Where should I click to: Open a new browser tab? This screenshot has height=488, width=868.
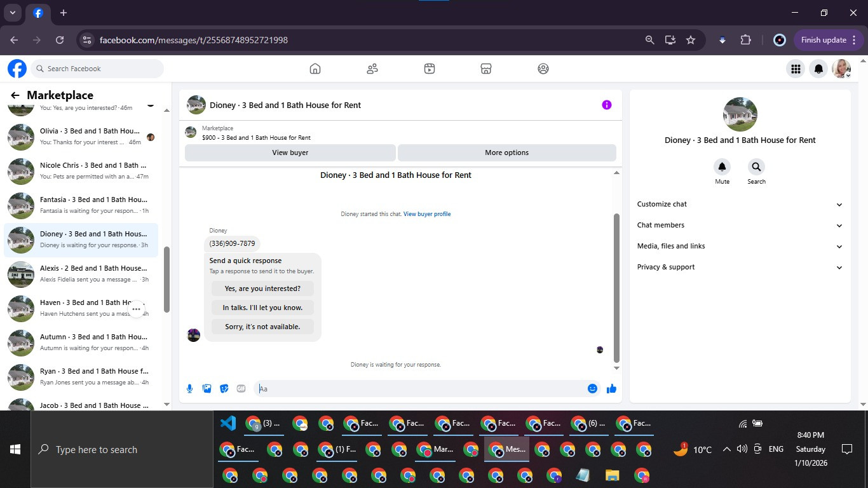coord(64,13)
